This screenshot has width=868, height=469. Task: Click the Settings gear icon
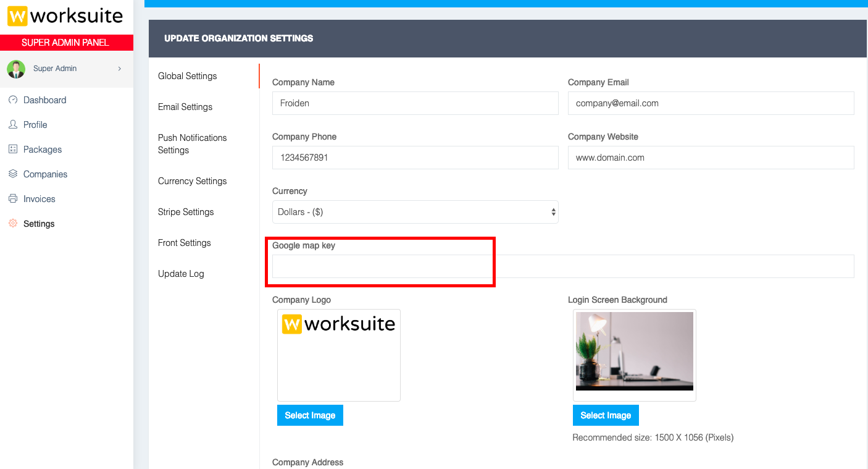[13, 224]
